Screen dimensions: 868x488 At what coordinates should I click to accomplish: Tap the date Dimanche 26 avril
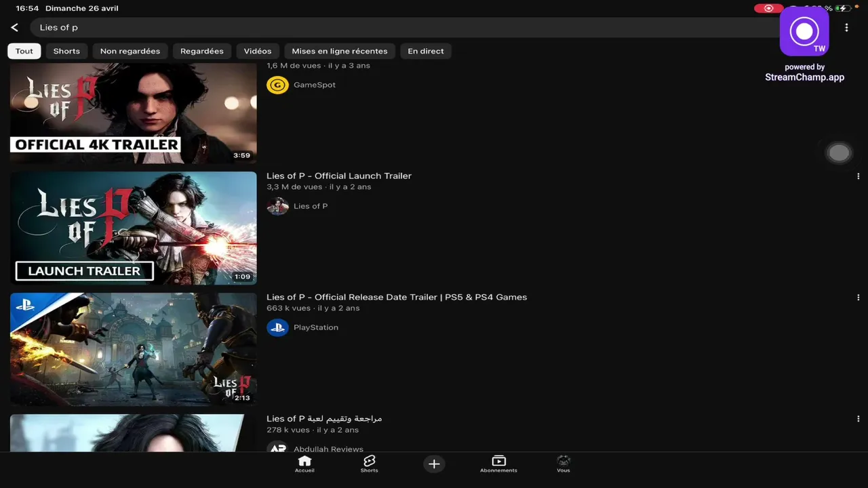pyautogui.click(x=81, y=8)
